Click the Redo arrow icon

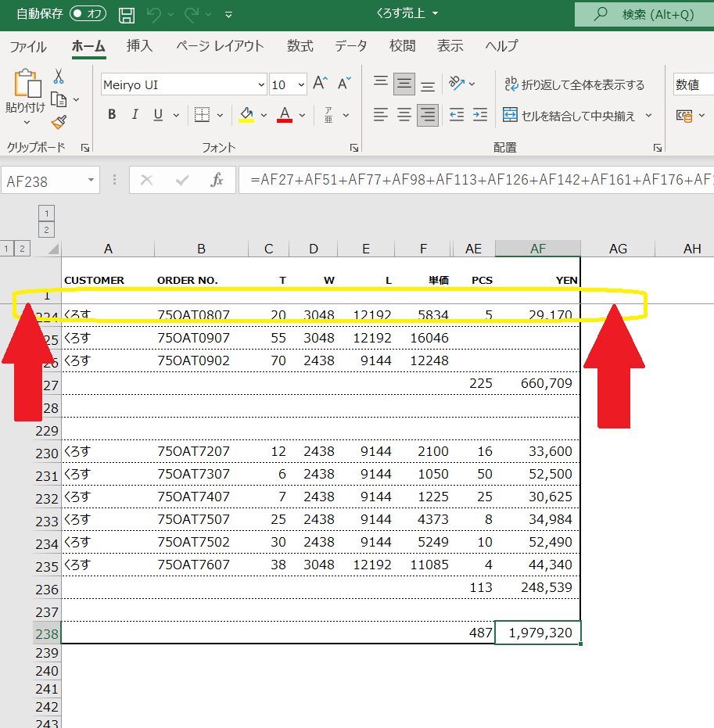coord(192,15)
